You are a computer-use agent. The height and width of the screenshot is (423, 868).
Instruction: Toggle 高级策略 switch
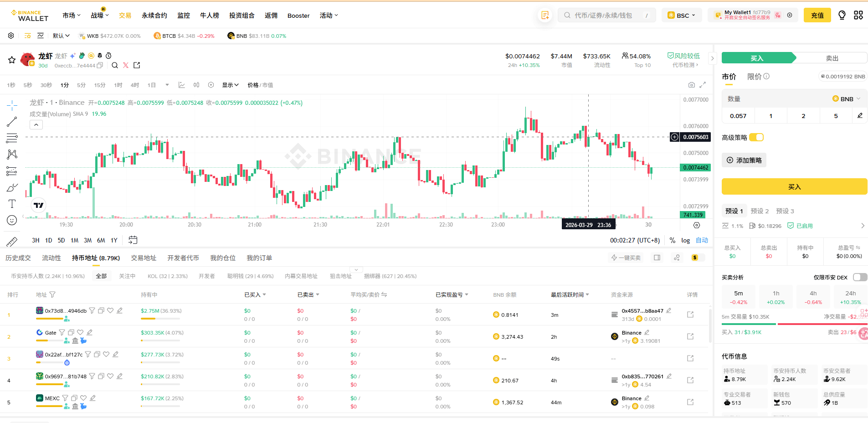tap(756, 137)
